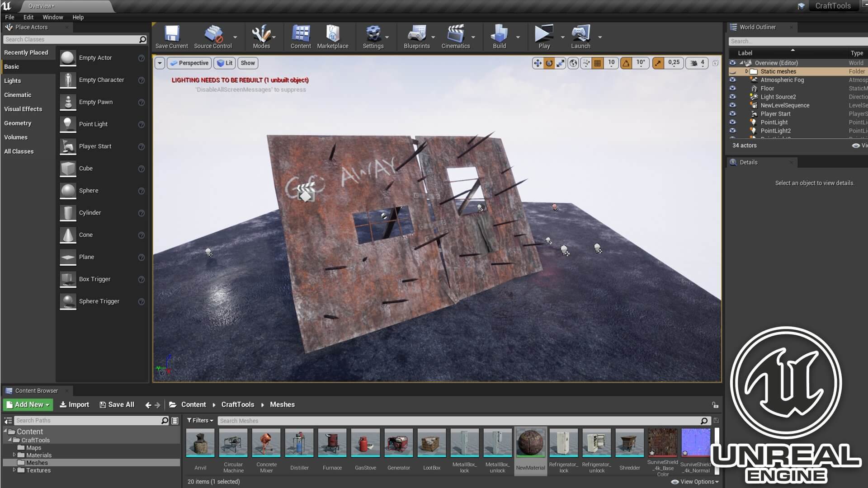
Task: Open the Window menu
Action: coord(52,17)
